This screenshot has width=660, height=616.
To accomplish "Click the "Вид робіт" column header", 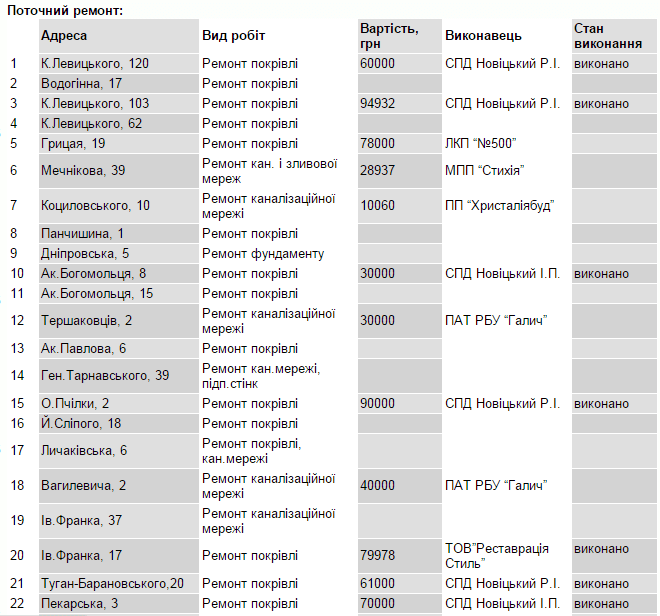I will [x=234, y=36].
